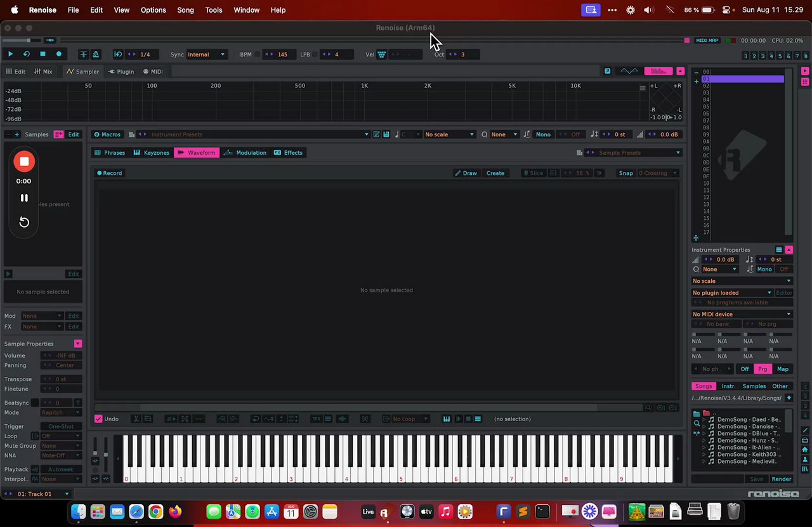Enable the BPM automation checkbox
The image size is (812, 527).
point(258,55)
